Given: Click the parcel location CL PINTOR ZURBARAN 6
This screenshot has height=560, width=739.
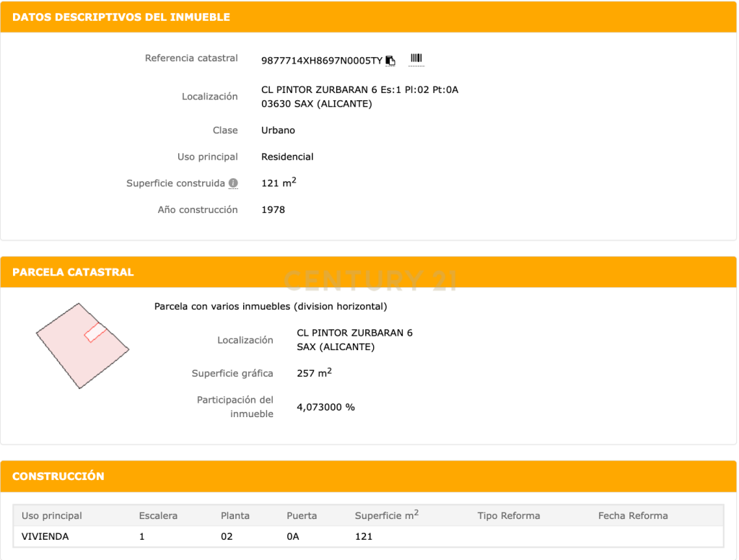Looking at the screenshot, I should click(x=354, y=333).
